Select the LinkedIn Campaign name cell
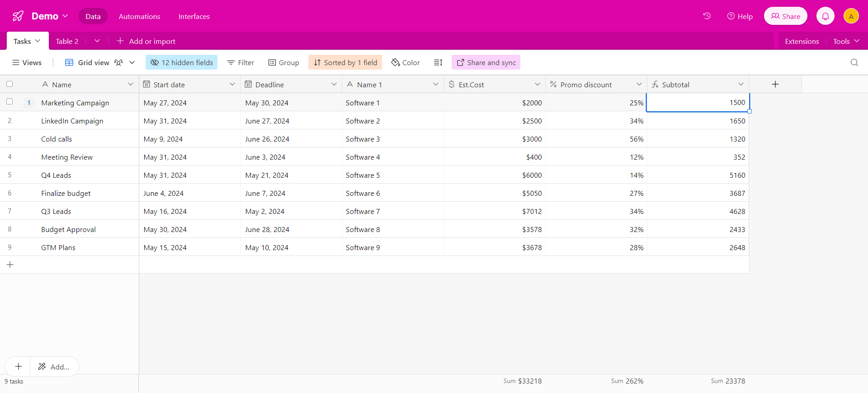The image size is (868, 393). (x=72, y=121)
